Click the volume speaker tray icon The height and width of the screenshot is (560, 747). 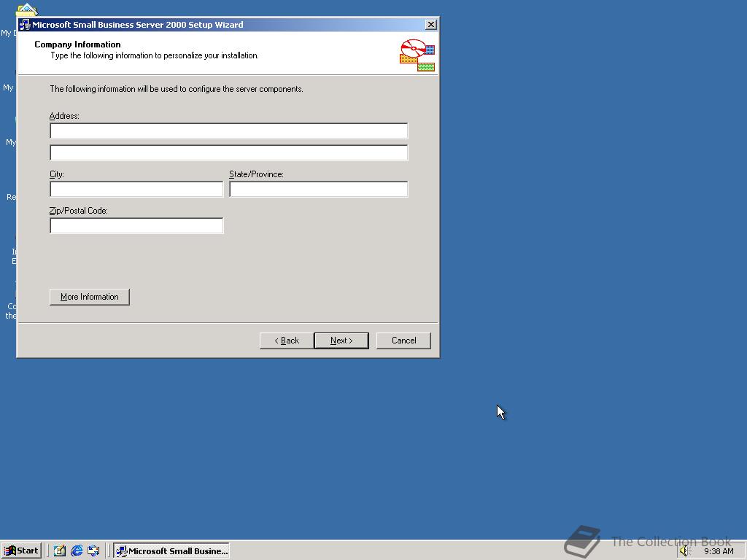coord(684,551)
